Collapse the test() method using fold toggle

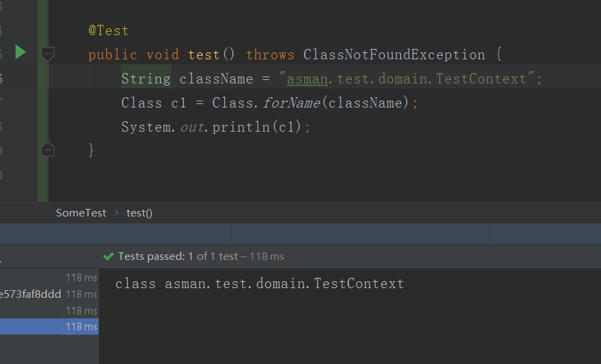tap(47, 52)
